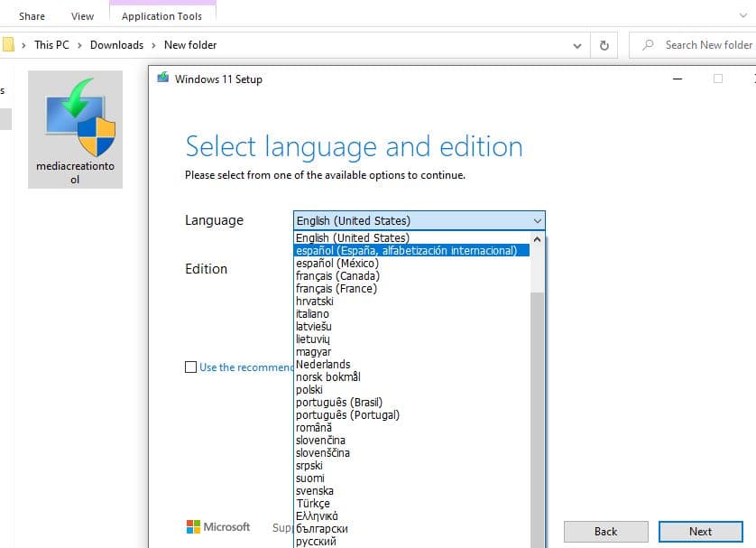Go to Downloads in the breadcrumb
Screen dimensions: 756x548
coord(116,45)
